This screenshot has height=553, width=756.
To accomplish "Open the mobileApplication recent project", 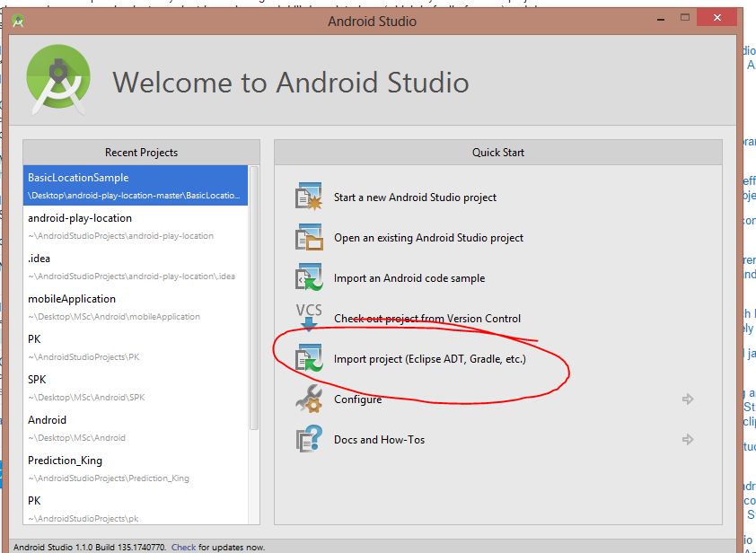I will [x=136, y=307].
